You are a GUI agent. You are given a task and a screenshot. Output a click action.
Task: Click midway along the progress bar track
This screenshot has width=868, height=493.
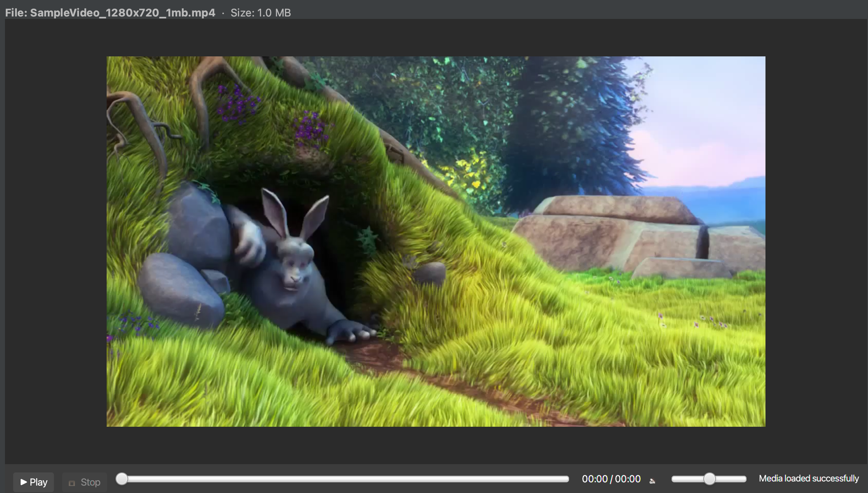[344, 479]
